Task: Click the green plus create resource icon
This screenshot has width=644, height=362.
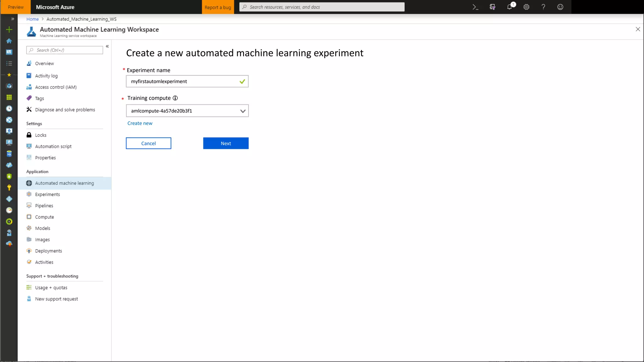Action: click(x=9, y=30)
